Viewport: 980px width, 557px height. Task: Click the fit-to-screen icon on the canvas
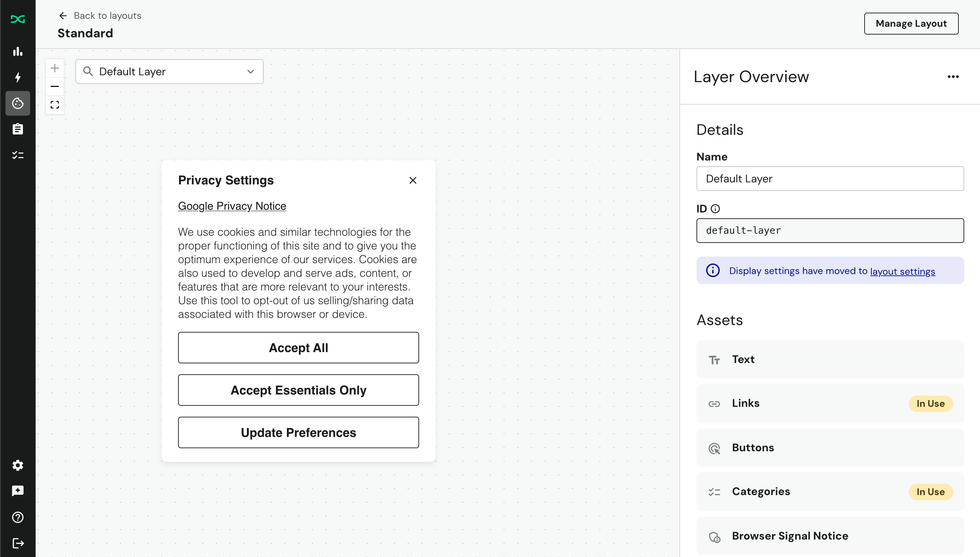55,104
